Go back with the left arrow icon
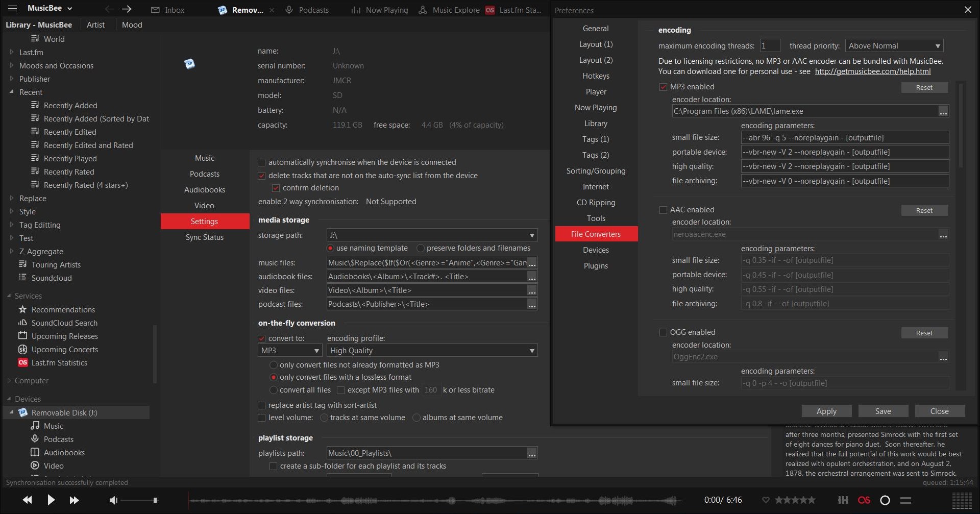Image resolution: width=980 pixels, height=514 pixels. (x=109, y=9)
